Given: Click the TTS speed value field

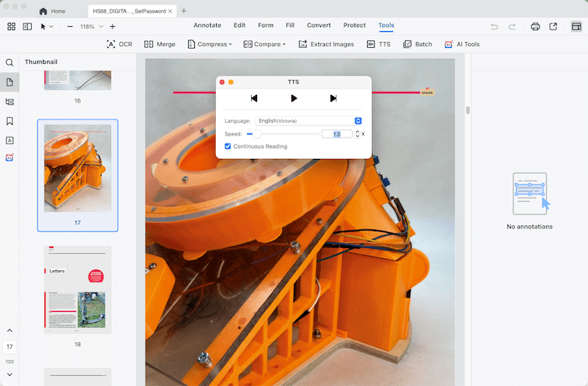Looking at the screenshot, I should [336, 134].
